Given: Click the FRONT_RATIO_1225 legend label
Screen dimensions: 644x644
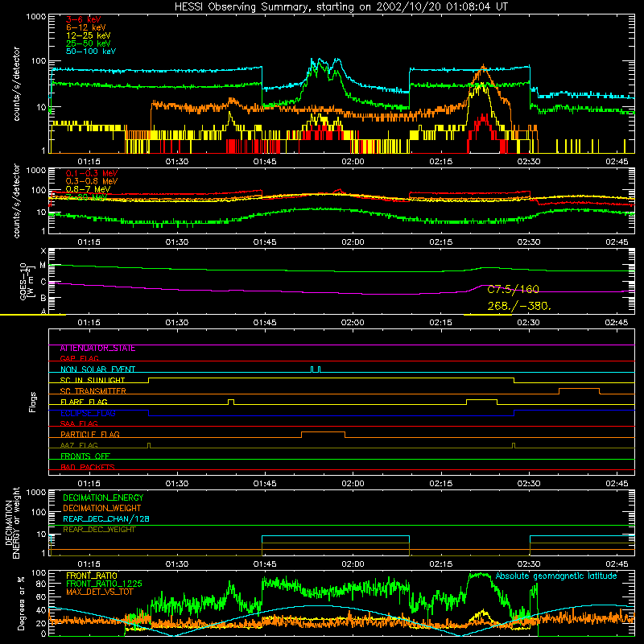Looking at the screenshot, I should [104, 584].
